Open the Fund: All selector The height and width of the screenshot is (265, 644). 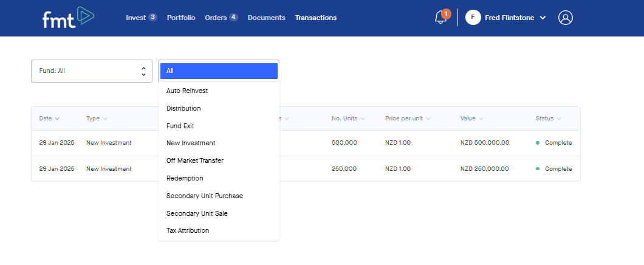(92, 71)
